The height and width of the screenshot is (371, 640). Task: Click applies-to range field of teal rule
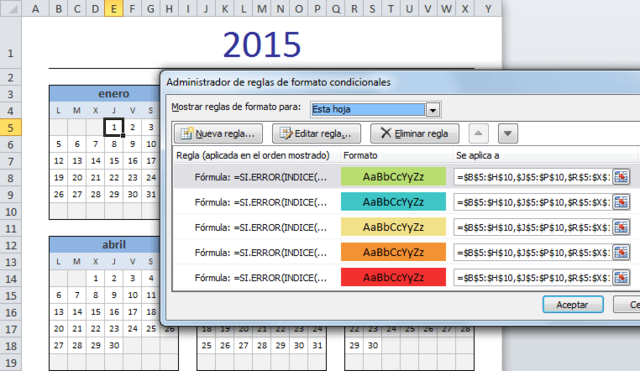[x=533, y=202]
